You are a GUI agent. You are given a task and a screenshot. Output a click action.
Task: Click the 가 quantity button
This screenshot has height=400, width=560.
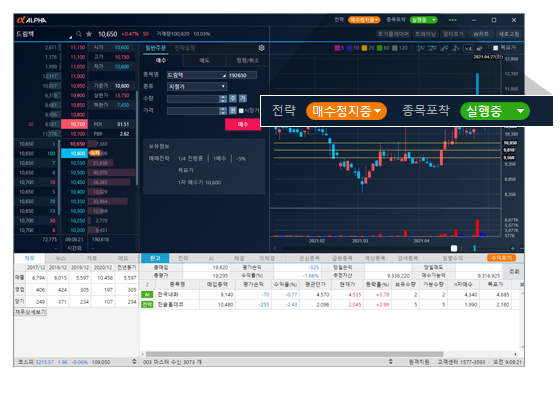click(x=243, y=98)
